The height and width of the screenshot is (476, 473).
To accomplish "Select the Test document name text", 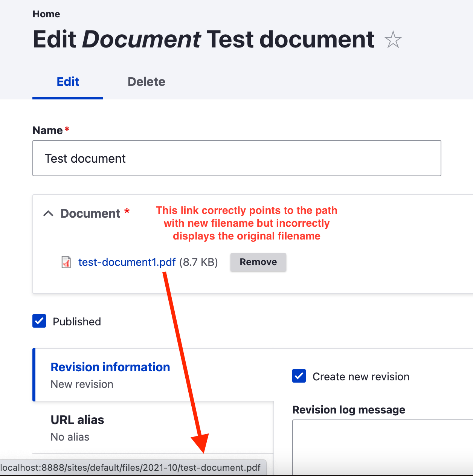I will 85,158.
